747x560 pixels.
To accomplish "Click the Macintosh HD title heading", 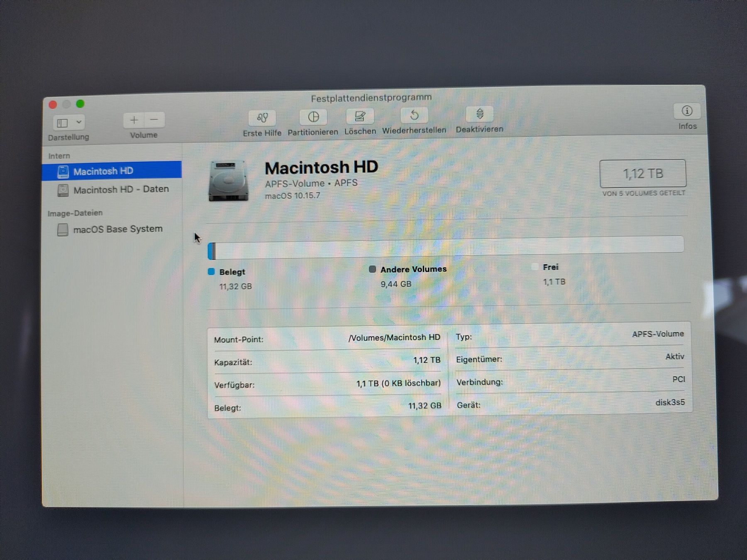I will 321,167.
